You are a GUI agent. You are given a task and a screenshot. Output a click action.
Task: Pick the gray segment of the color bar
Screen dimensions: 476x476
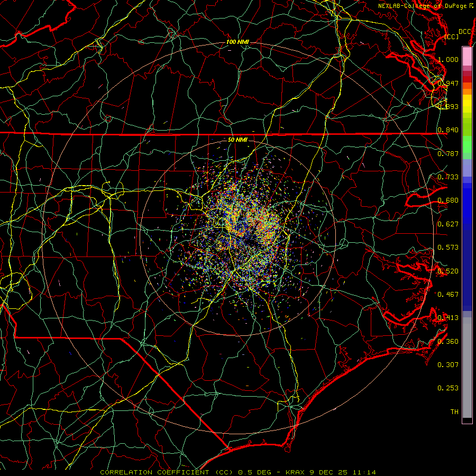pyautogui.click(x=467, y=368)
